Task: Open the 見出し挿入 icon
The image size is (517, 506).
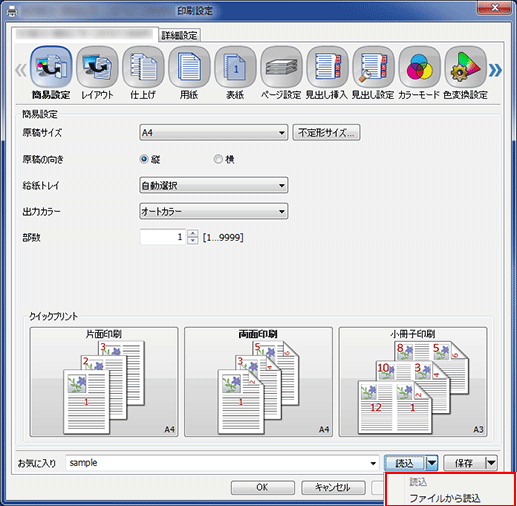Action: pyautogui.click(x=327, y=67)
